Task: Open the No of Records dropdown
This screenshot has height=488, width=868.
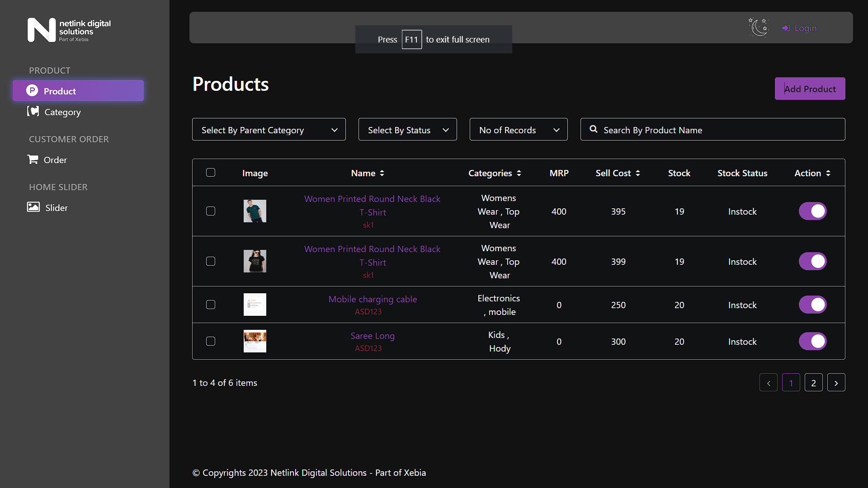Action: [519, 129]
